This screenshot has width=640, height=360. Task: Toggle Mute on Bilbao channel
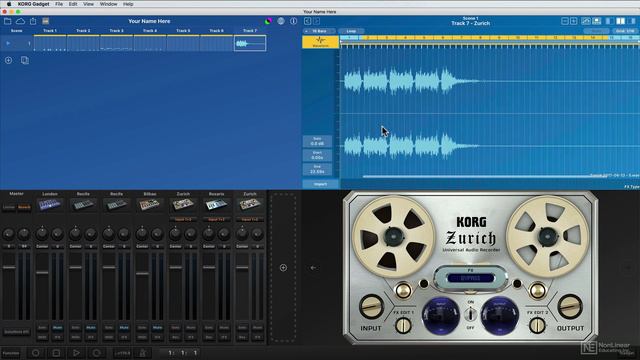[x=158, y=327]
